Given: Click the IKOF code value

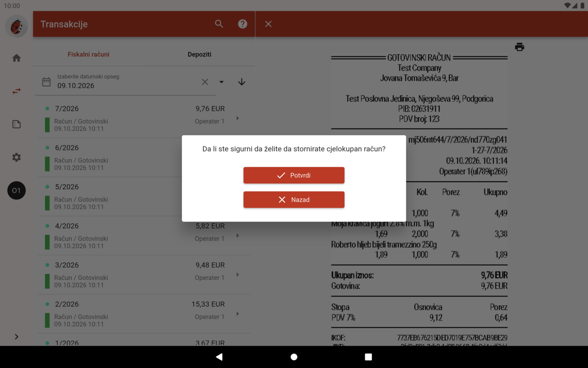Looking at the screenshot, I should pos(452,338).
